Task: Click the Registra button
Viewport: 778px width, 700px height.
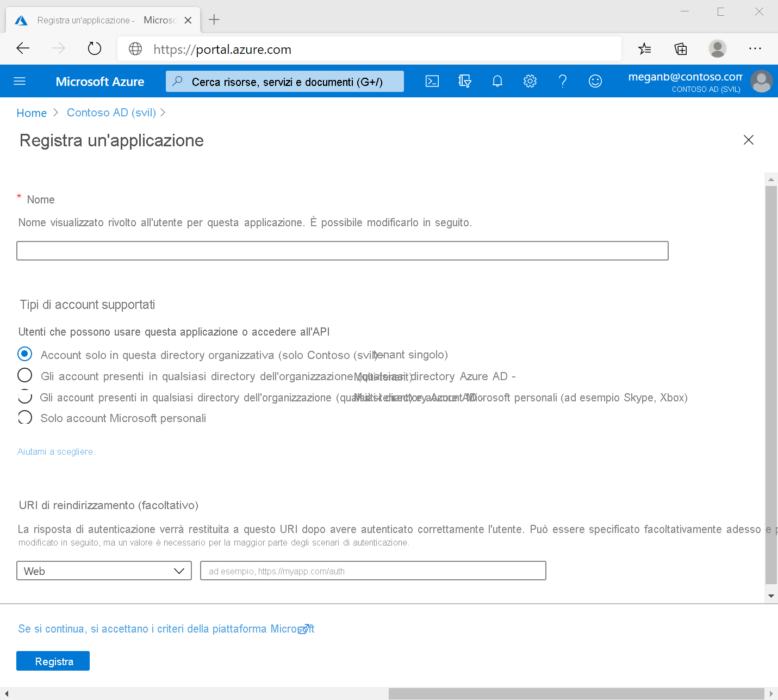Action: [53, 660]
